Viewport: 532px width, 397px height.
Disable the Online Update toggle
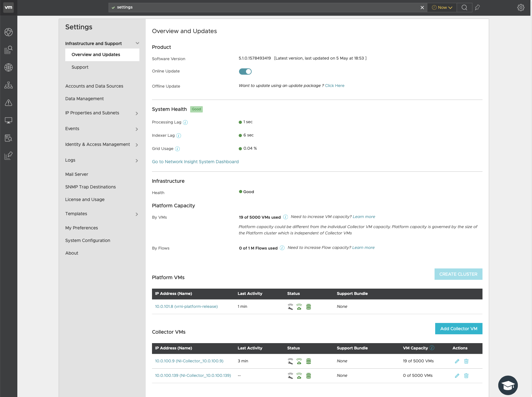click(245, 72)
